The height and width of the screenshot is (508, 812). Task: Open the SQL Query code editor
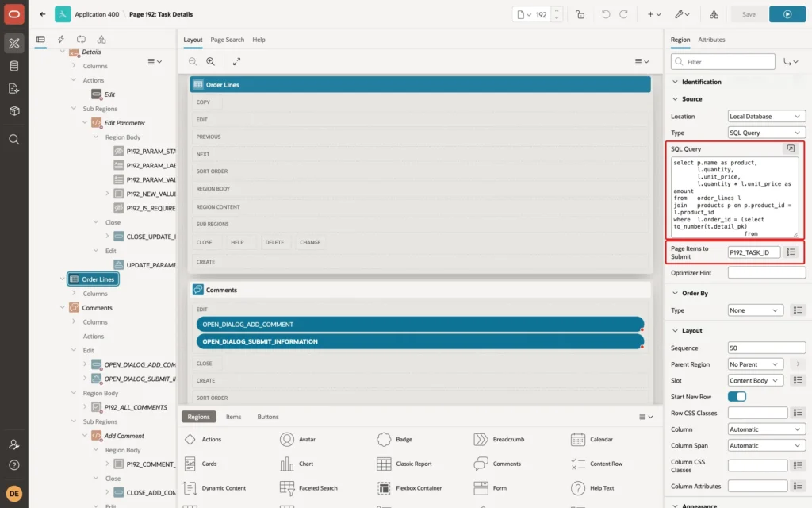coord(791,148)
